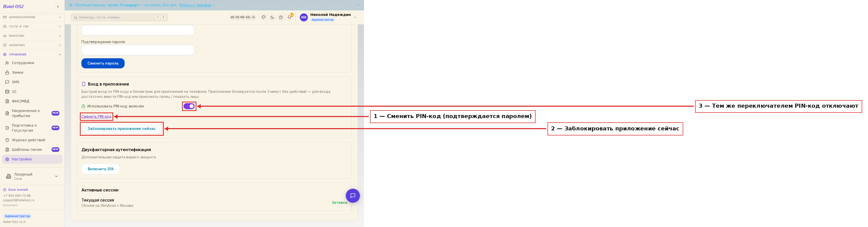Click the +7 903 690-73-88 phone number
The height and width of the screenshot is (227, 868).
(x=17, y=196)
